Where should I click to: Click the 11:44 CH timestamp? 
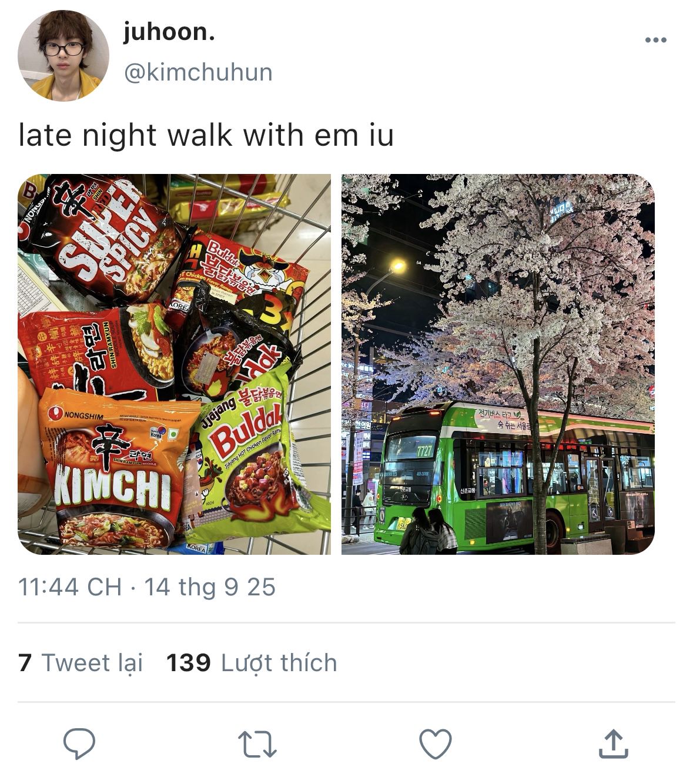(70, 587)
